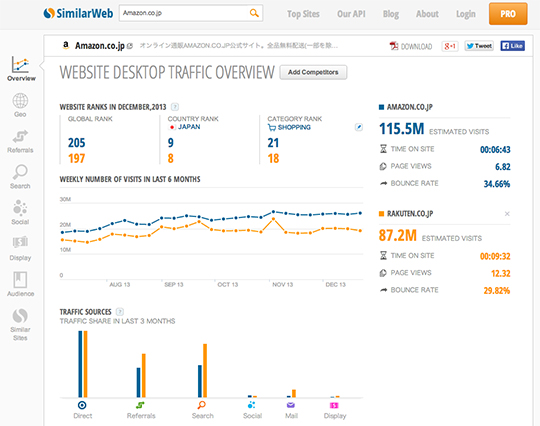
Task: Click the Display traffic source icon under chart
Action: [334, 405]
